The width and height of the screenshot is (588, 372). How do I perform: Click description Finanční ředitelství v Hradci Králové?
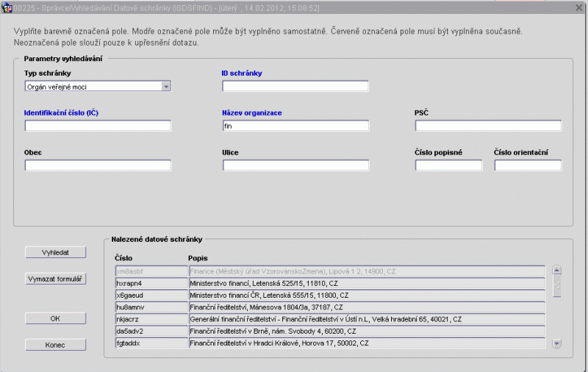click(x=367, y=343)
